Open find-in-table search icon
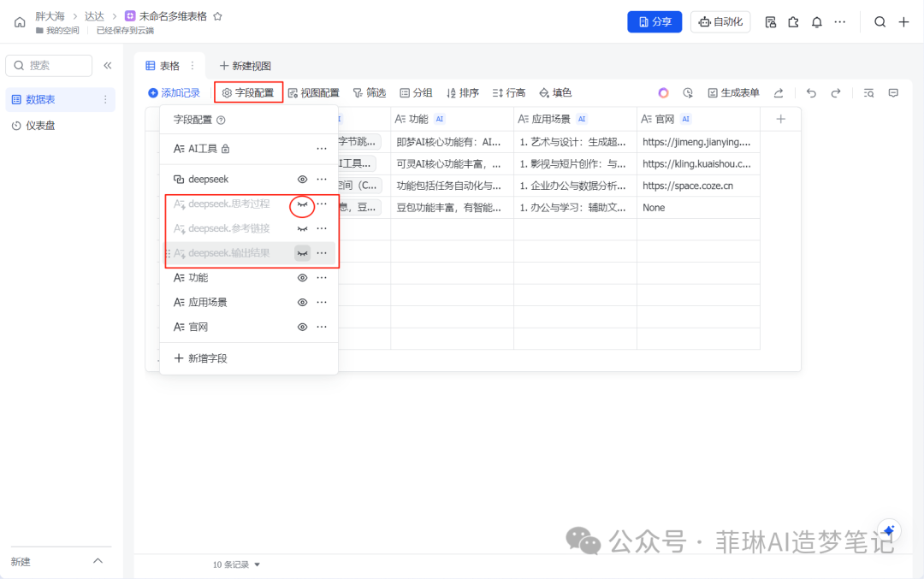 (868, 93)
